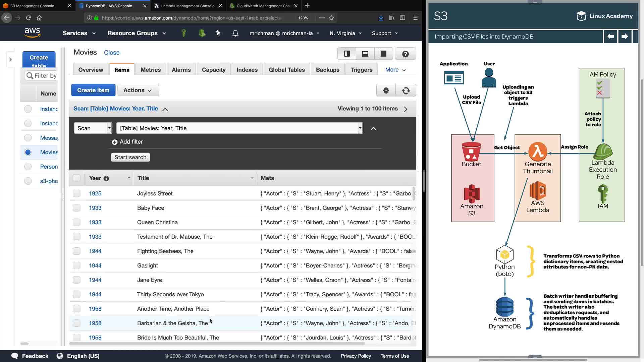Screen dimensions: 644x362
Task: Toggle the select-all items checkbox
Action: click(x=76, y=178)
